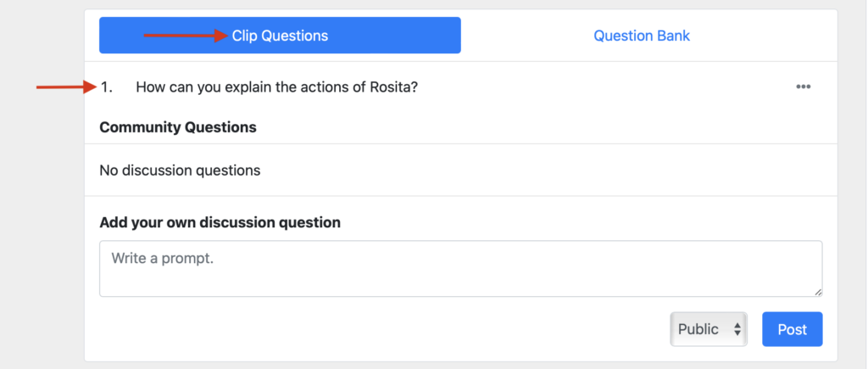Click the up-down arrows on the Public selector

(x=737, y=329)
